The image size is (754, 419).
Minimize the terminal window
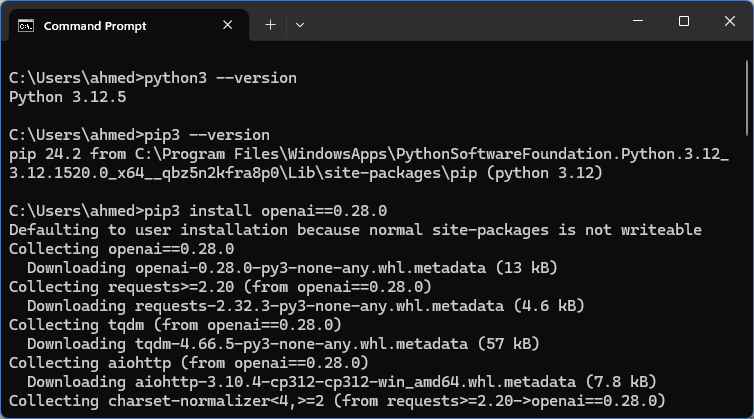(x=636, y=21)
